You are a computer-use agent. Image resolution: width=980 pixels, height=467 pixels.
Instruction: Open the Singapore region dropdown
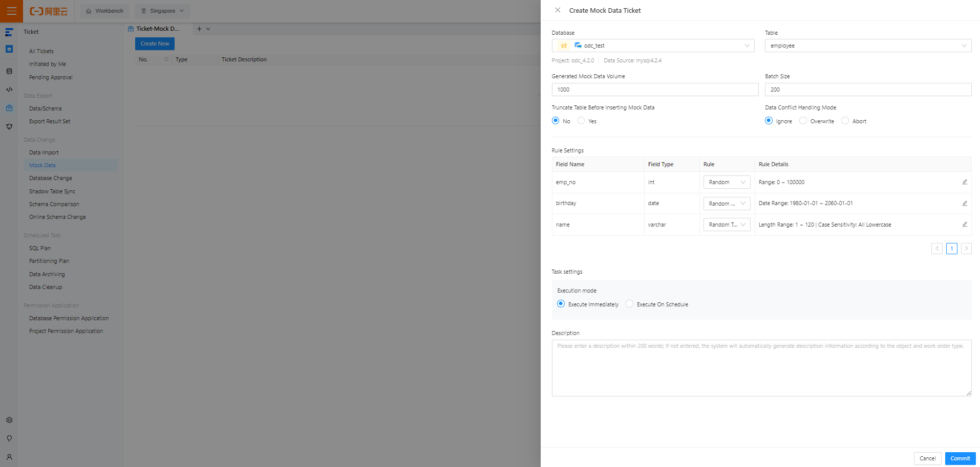pos(162,11)
